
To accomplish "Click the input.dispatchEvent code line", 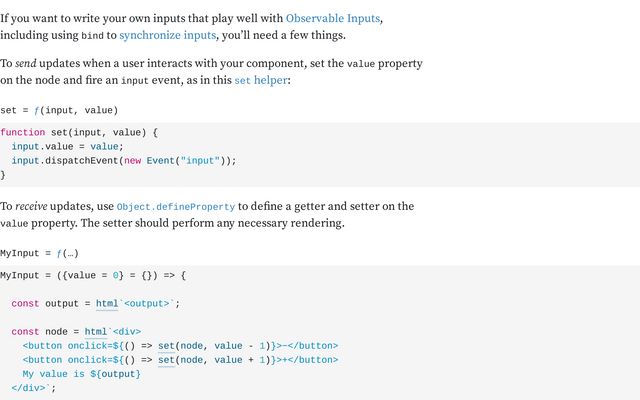I will click(x=124, y=160).
